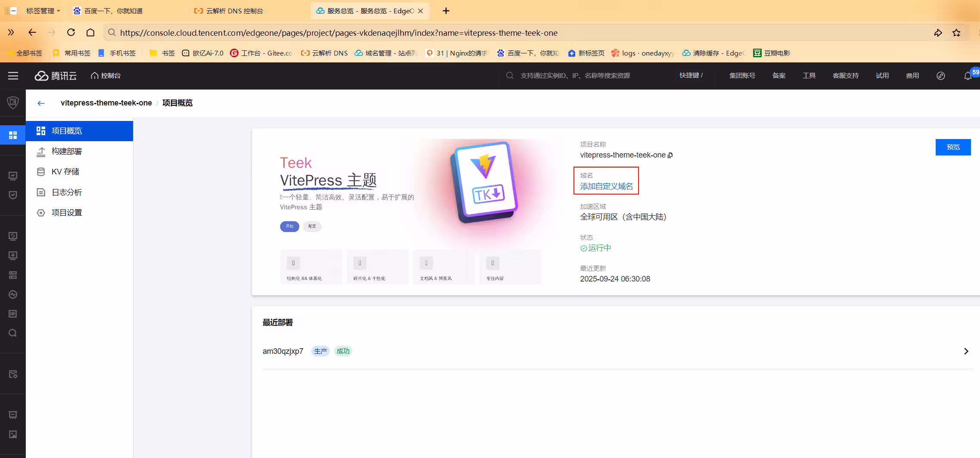Click the highlighted grid icon in rail
Viewport: 980px width, 458px height.
13,135
